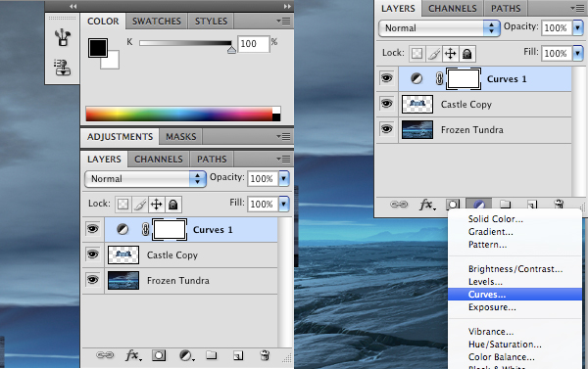The image size is (588, 369).
Task: Click the K percentage value field
Action: [253, 44]
